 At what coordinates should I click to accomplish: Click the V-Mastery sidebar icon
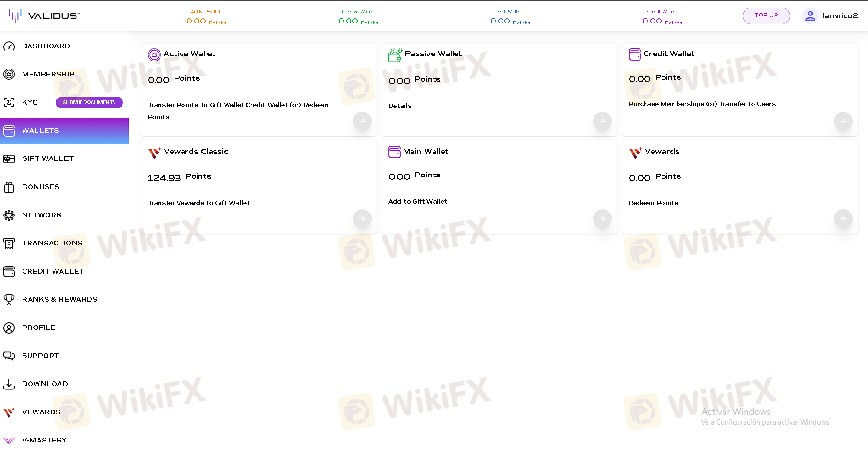[9, 440]
